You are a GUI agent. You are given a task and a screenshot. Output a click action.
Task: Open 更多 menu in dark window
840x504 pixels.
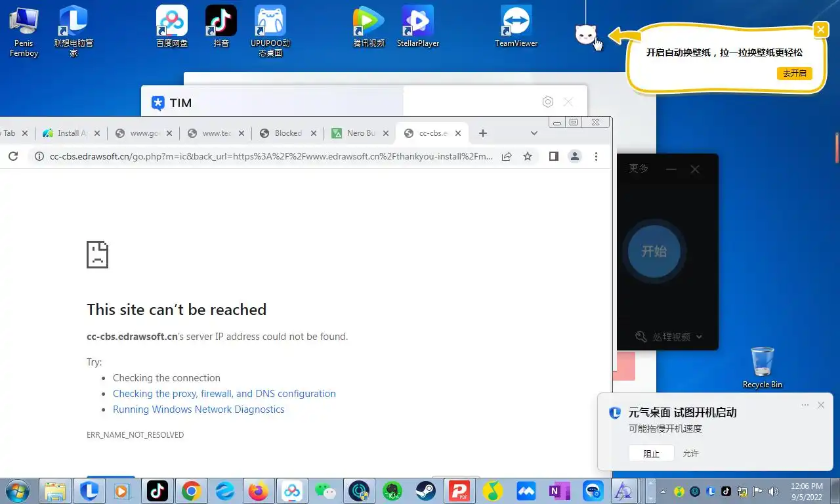[x=639, y=168]
